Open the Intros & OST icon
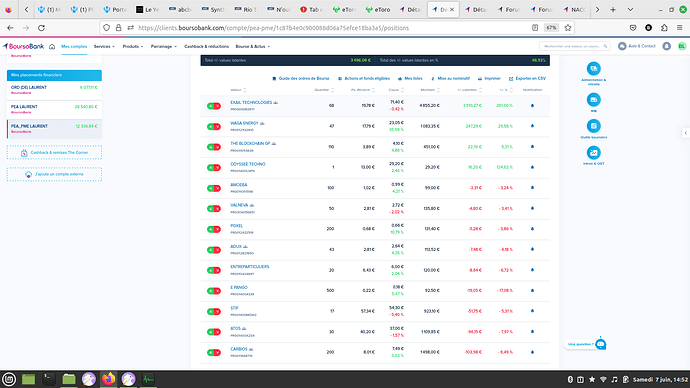690x388 pixels. (593, 153)
